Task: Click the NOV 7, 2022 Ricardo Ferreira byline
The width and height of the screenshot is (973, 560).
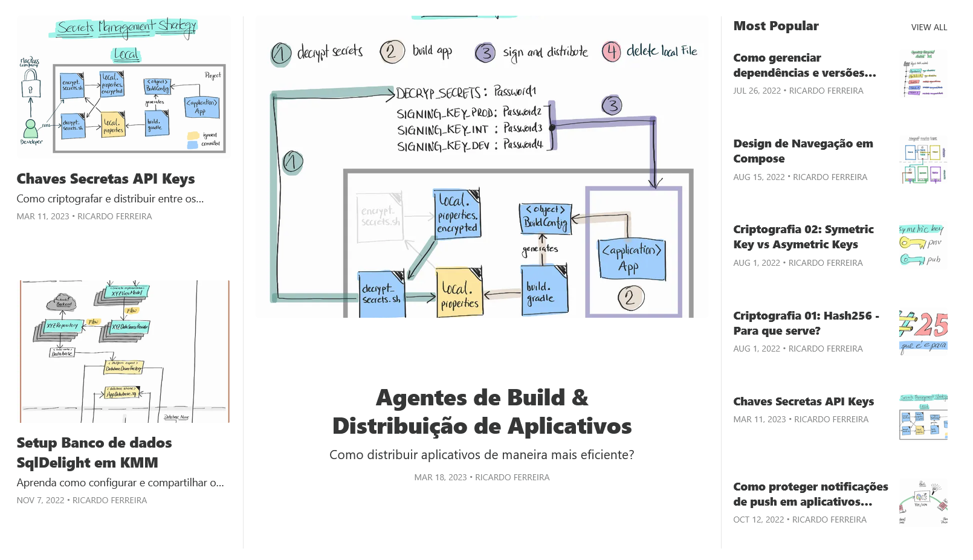Action: 82,500
